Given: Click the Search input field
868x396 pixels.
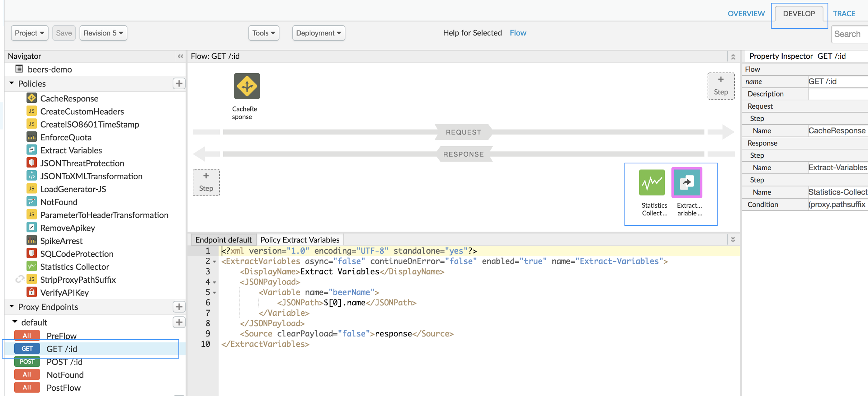Looking at the screenshot, I should (850, 32).
